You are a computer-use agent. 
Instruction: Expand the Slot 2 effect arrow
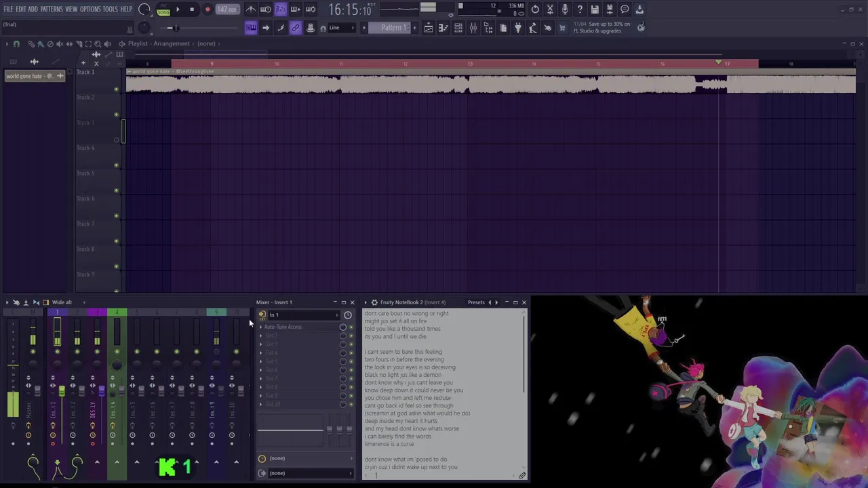pos(260,336)
